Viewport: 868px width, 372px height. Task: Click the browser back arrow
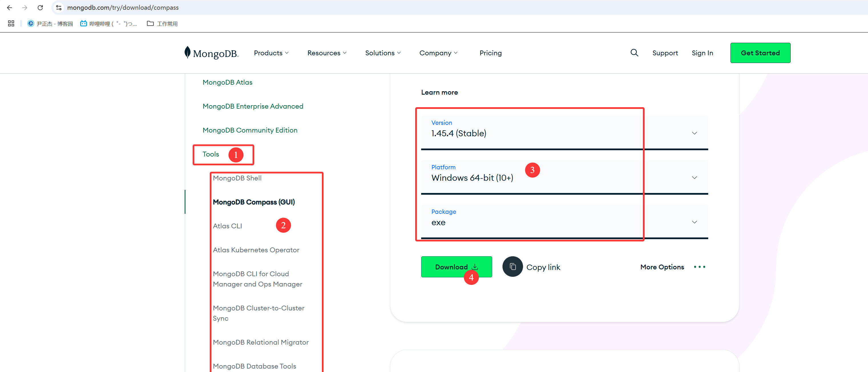9,7
